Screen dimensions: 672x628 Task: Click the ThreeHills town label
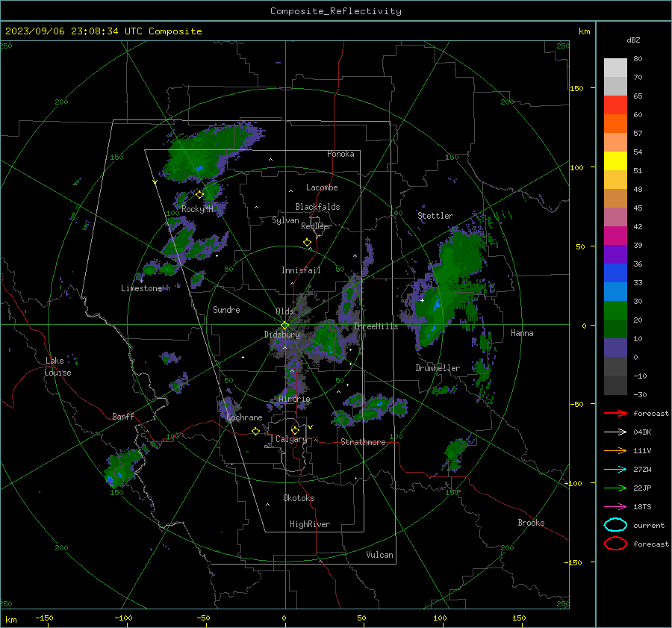(376, 326)
